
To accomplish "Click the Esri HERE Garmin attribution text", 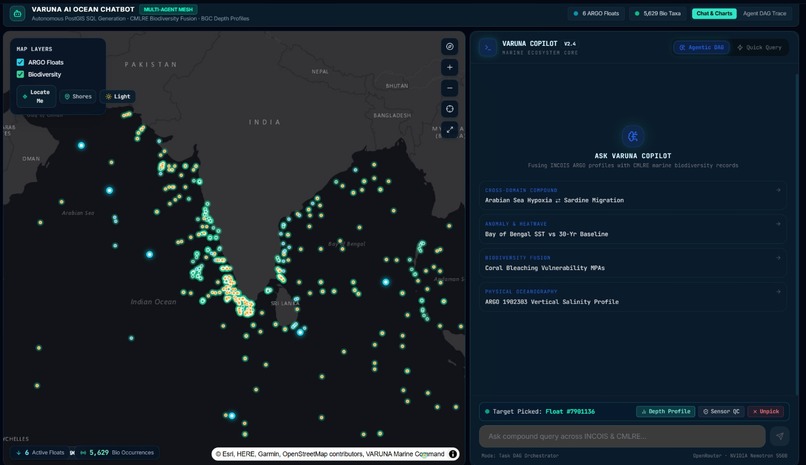I will [329, 454].
